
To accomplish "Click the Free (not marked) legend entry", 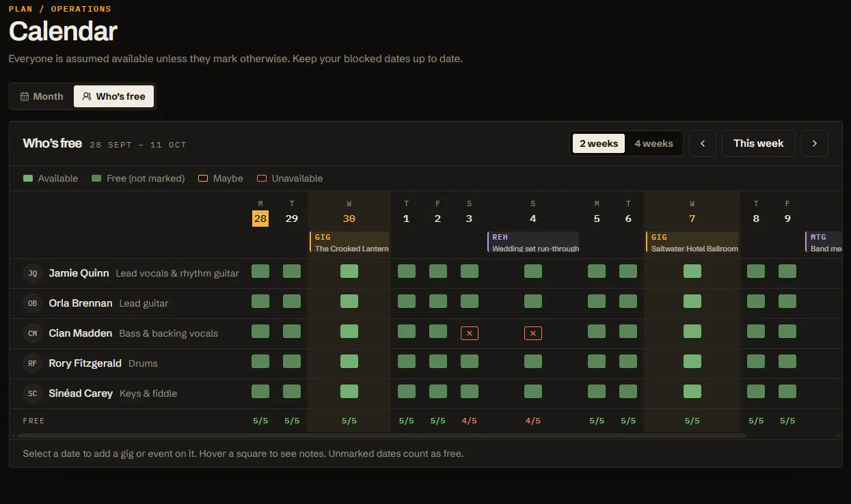I will point(138,178).
